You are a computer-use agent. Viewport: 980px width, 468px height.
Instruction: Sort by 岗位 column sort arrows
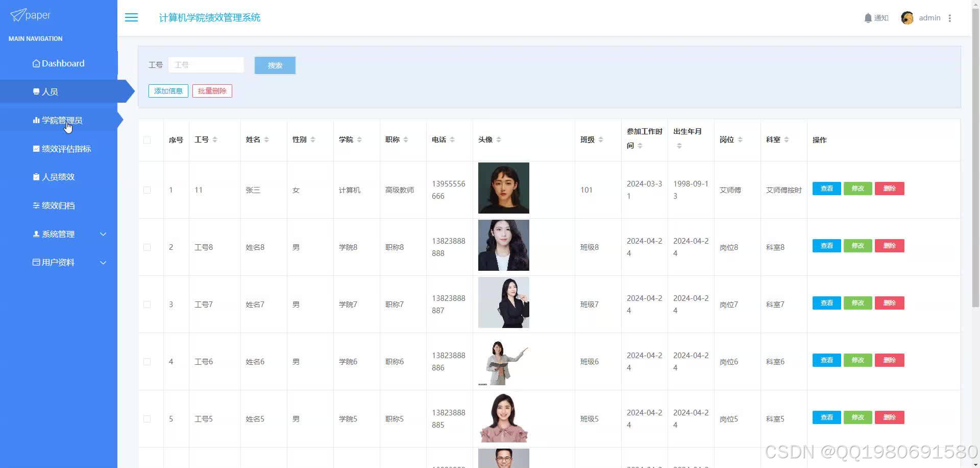pyautogui.click(x=740, y=139)
